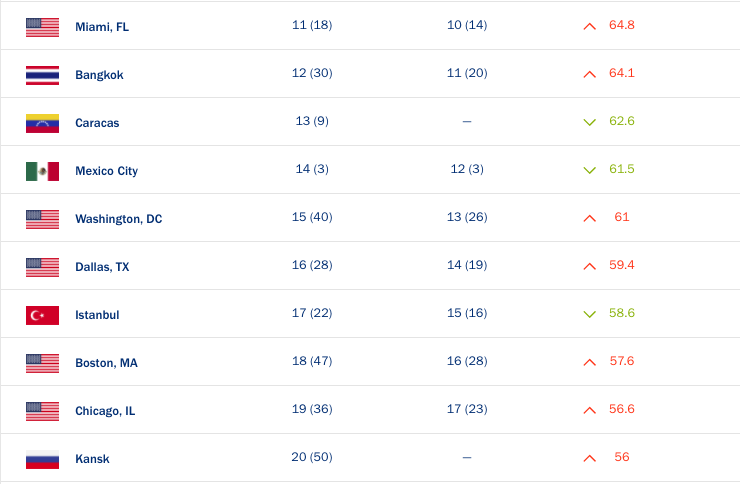Click the red up arrow for Miami's 64.8

[590, 26]
